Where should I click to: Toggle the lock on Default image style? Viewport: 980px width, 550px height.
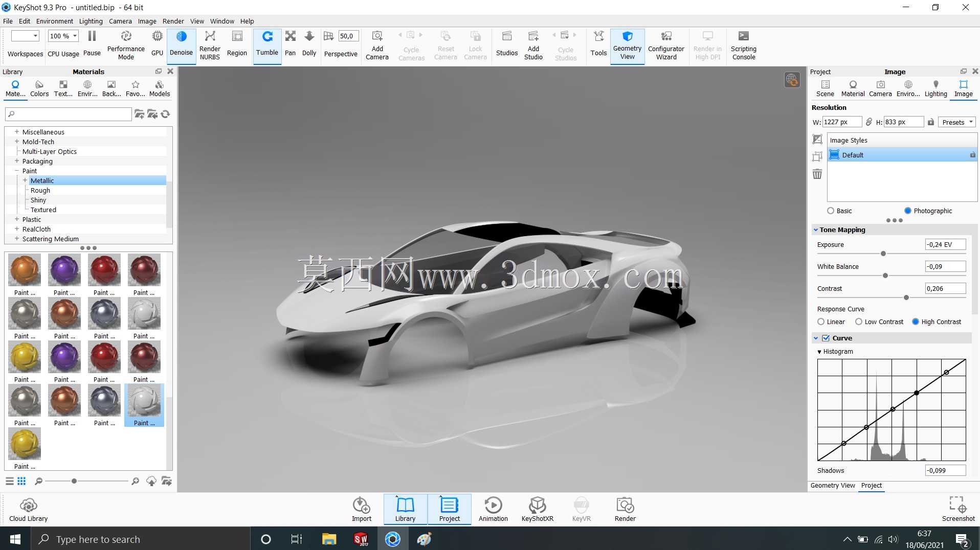(x=972, y=155)
